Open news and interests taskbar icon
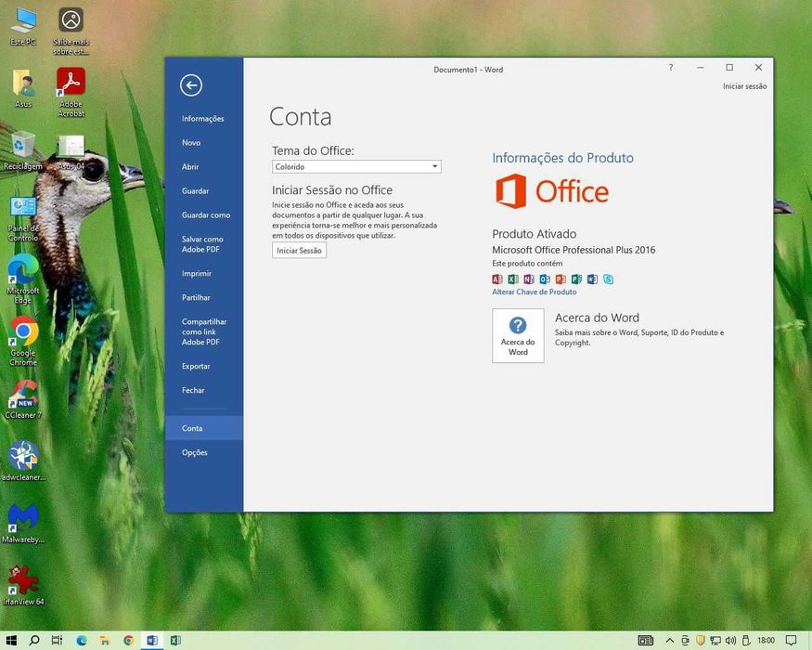The image size is (812, 650). click(x=646, y=641)
